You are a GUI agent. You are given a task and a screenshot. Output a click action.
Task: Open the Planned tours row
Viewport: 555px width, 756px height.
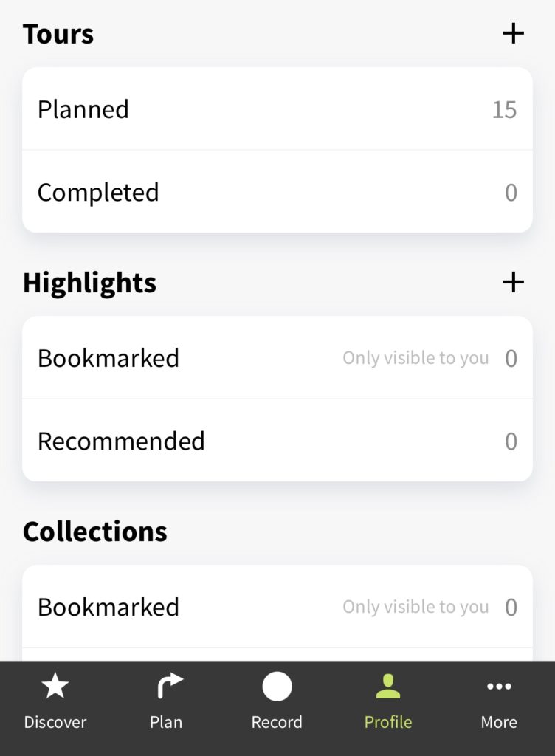pos(277,109)
